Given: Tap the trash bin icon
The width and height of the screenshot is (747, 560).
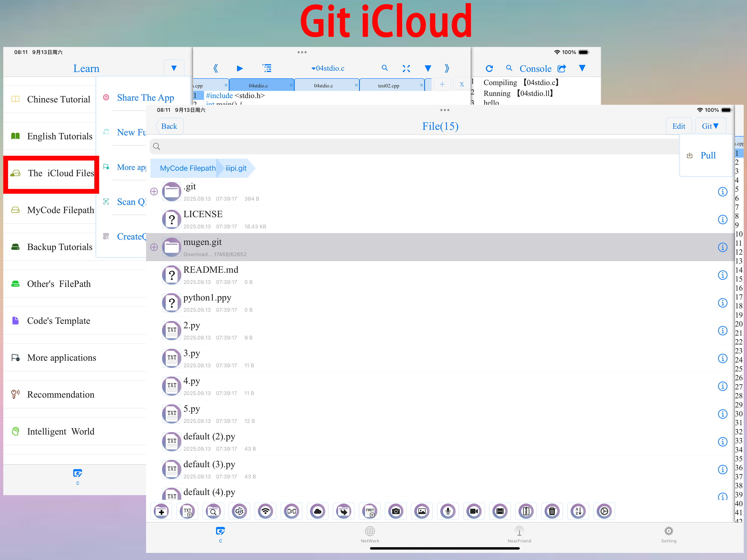Looking at the screenshot, I should tap(552, 511).
